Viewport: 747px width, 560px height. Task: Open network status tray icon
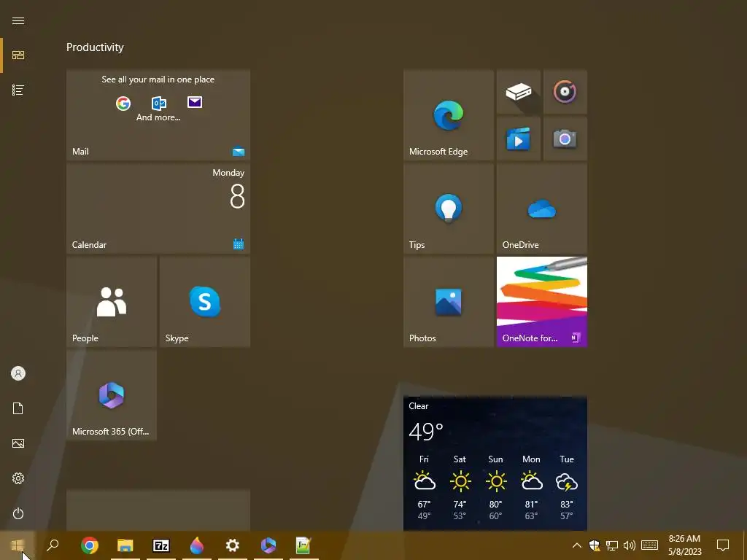612,545
